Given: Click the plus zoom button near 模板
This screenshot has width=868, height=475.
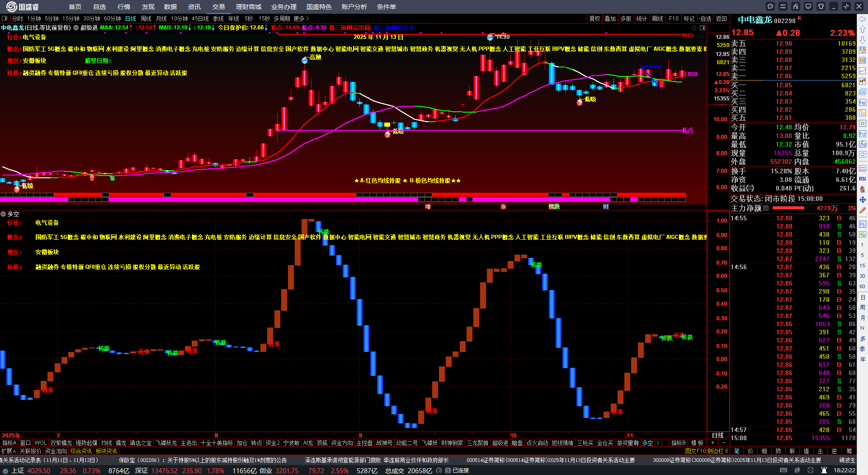Looking at the screenshot, I should [x=713, y=443].
